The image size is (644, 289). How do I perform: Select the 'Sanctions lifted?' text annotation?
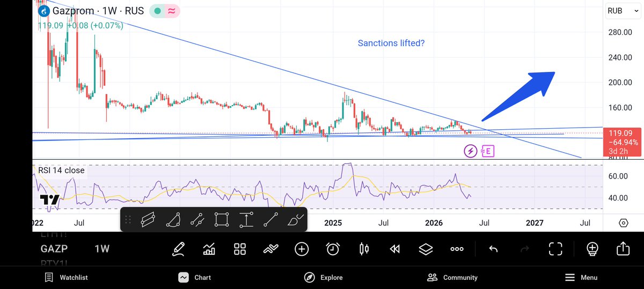click(391, 43)
